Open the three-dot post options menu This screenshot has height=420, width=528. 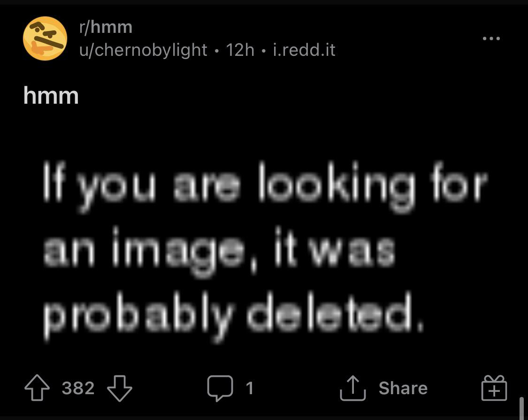[x=491, y=38]
